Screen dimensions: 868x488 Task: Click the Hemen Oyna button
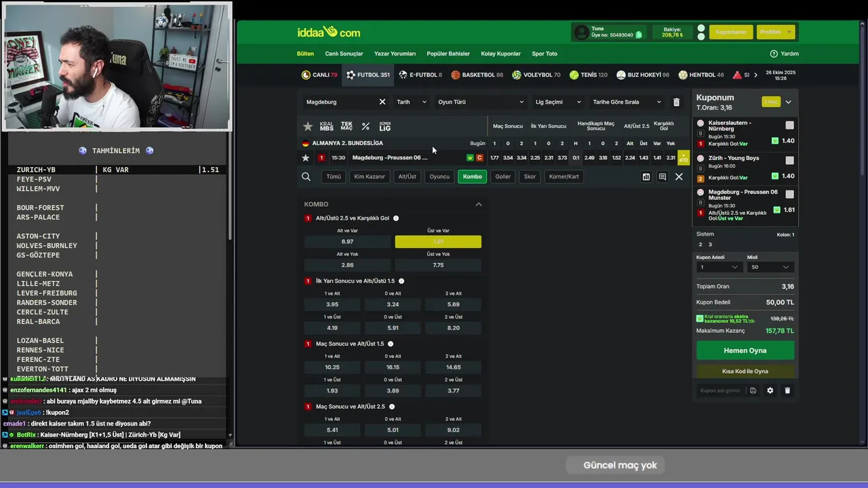745,350
